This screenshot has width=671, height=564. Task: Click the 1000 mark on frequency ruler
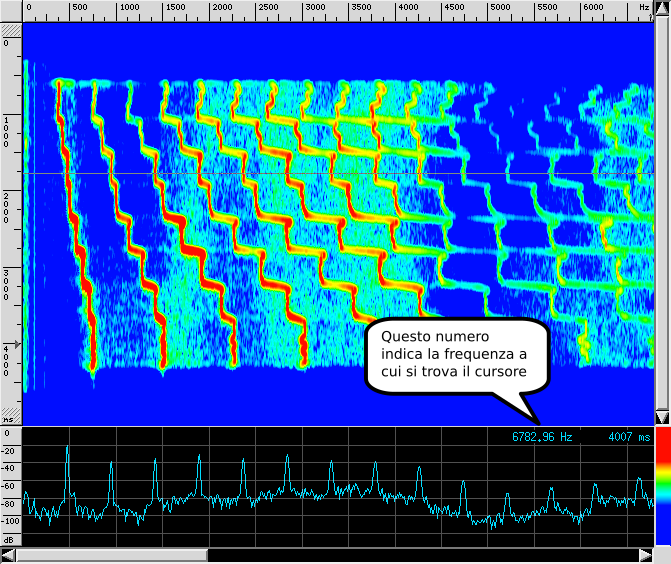(129, 7)
